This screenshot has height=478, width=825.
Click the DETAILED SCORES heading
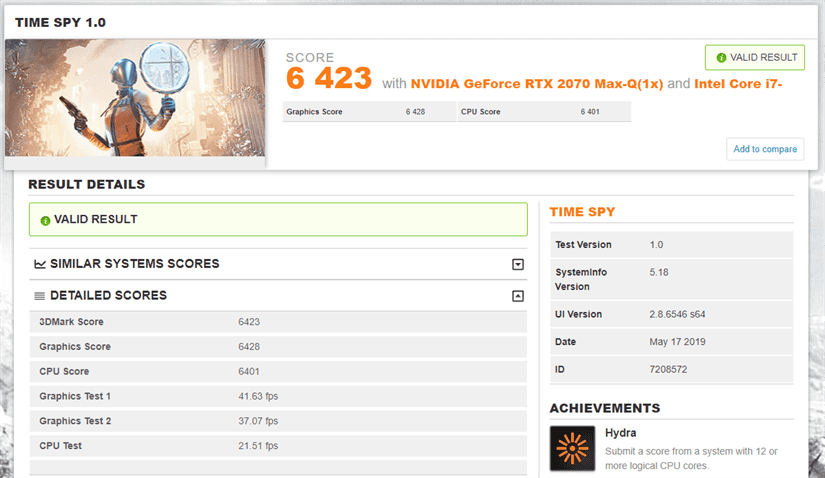[108, 295]
